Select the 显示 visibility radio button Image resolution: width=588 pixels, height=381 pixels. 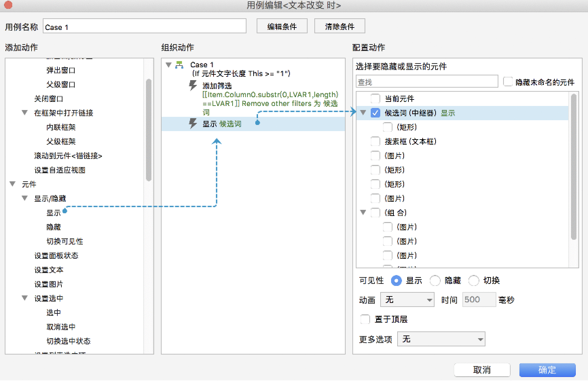tap(396, 281)
